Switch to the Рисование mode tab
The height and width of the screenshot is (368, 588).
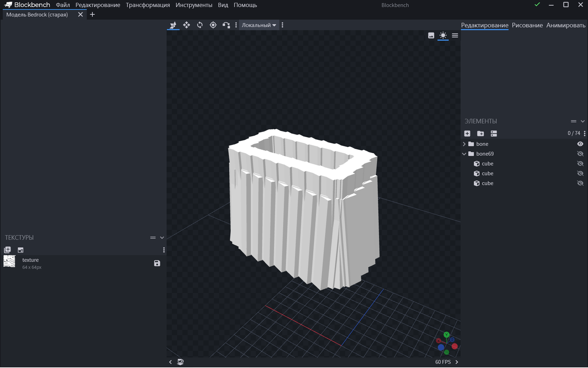[527, 25]
